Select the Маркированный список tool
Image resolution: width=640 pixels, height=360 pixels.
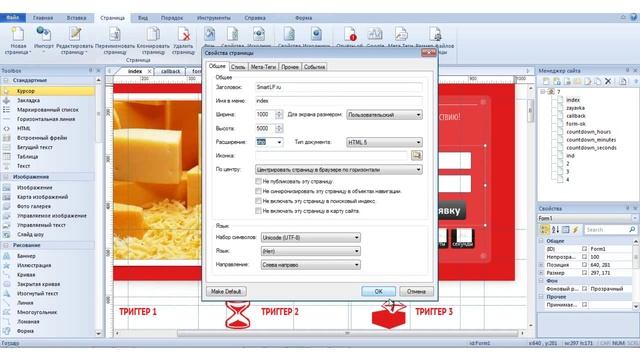tap(48, 110)
